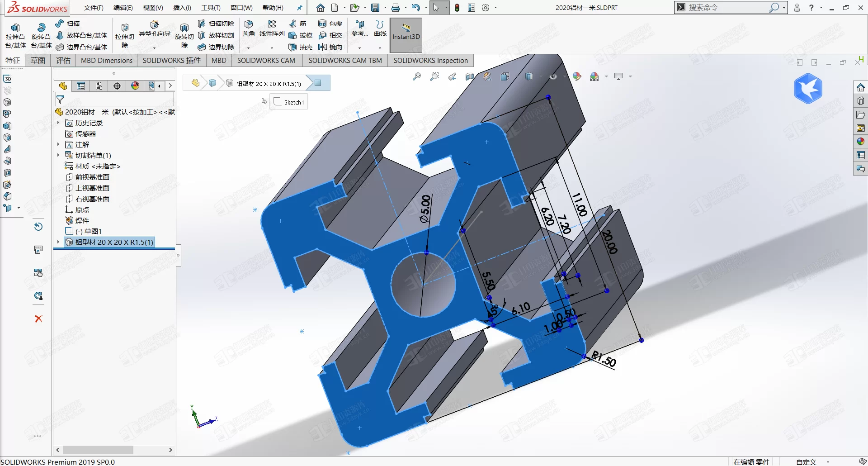This screenshot has width=868, height=466.
Task: Open the Hole Wizard dropdown arrow
Action: (154, 48)
